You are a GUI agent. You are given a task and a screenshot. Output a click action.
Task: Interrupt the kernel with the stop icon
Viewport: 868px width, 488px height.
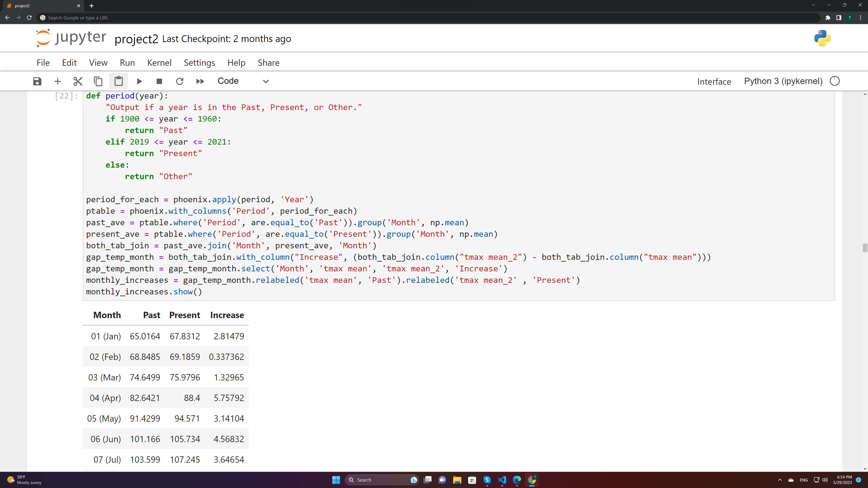click(159, 81)
